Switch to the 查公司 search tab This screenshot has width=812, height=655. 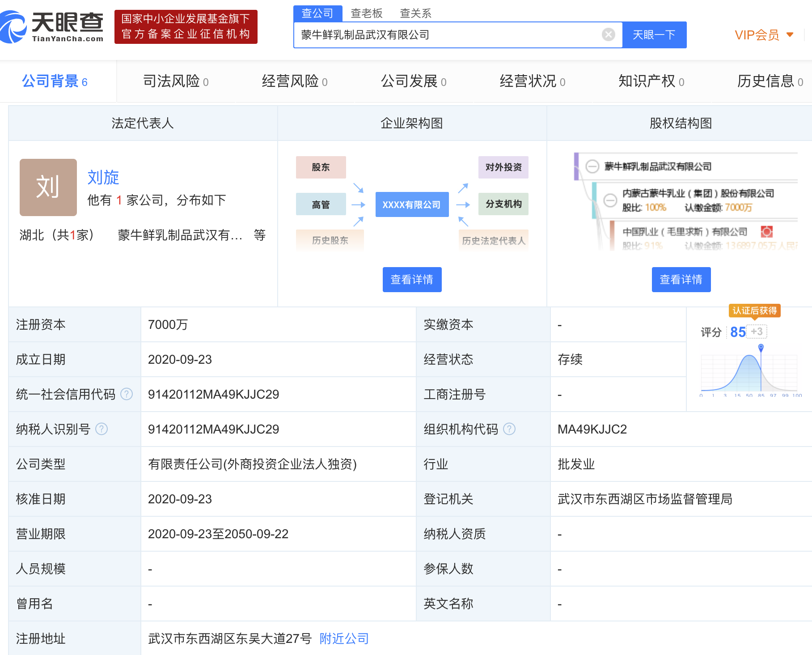tap(317, 13)
